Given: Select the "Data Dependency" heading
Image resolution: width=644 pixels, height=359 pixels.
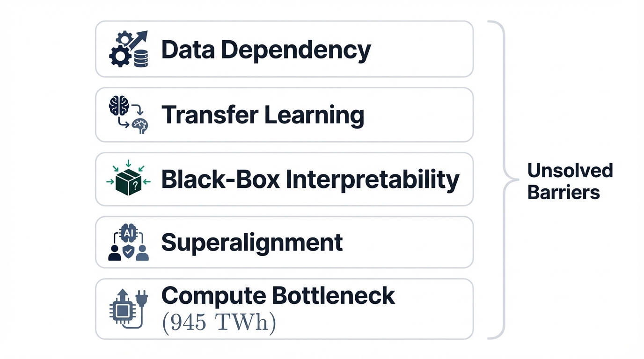Looking at the screenshot, I should coord(266,50).
